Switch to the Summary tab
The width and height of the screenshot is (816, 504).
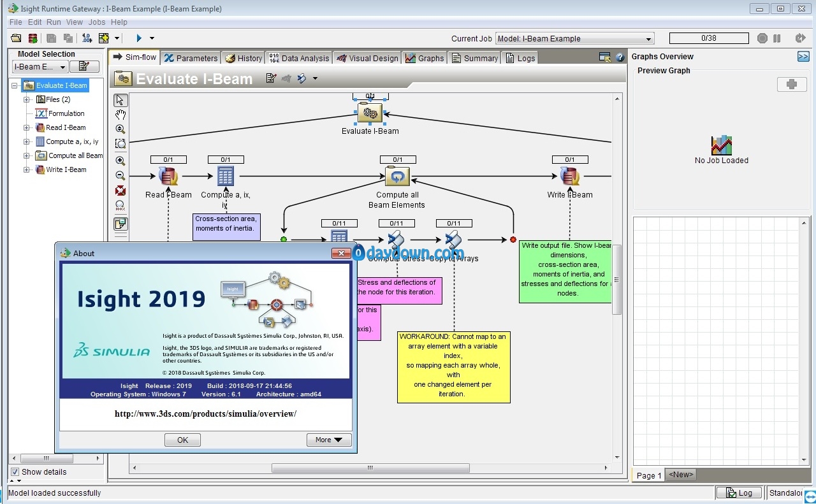(475, 58)
